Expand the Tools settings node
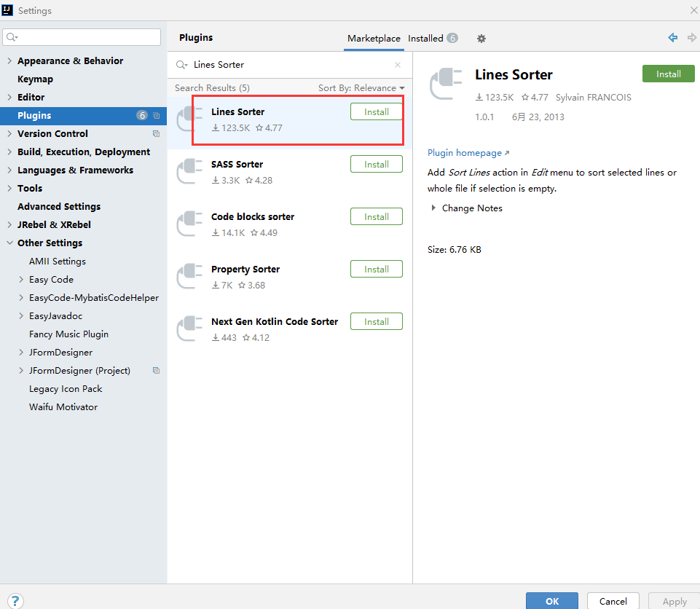 pos(9,189)
